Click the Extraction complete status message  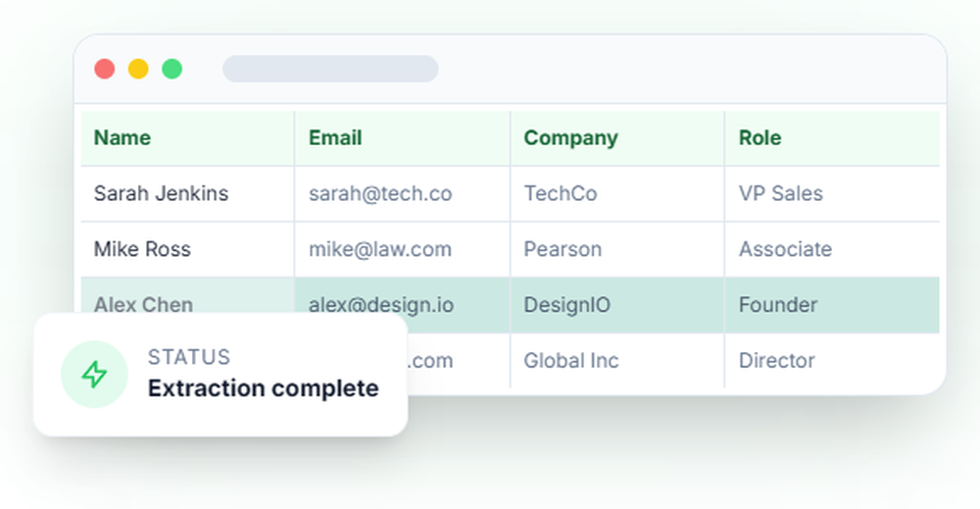click(x=263, y=388)
